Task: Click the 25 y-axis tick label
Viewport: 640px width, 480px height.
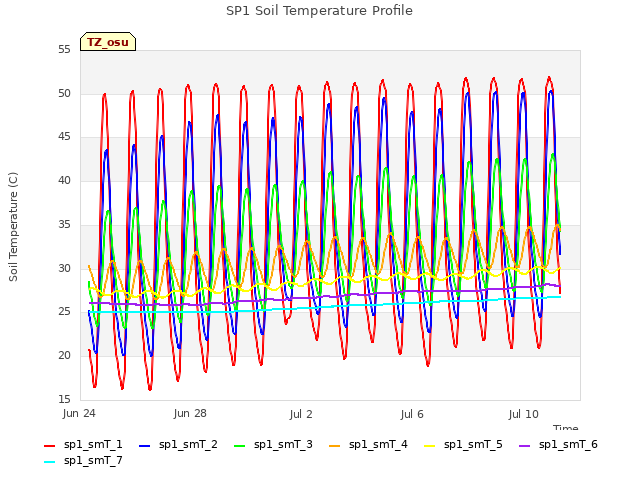Action: [x=64, y=312]
